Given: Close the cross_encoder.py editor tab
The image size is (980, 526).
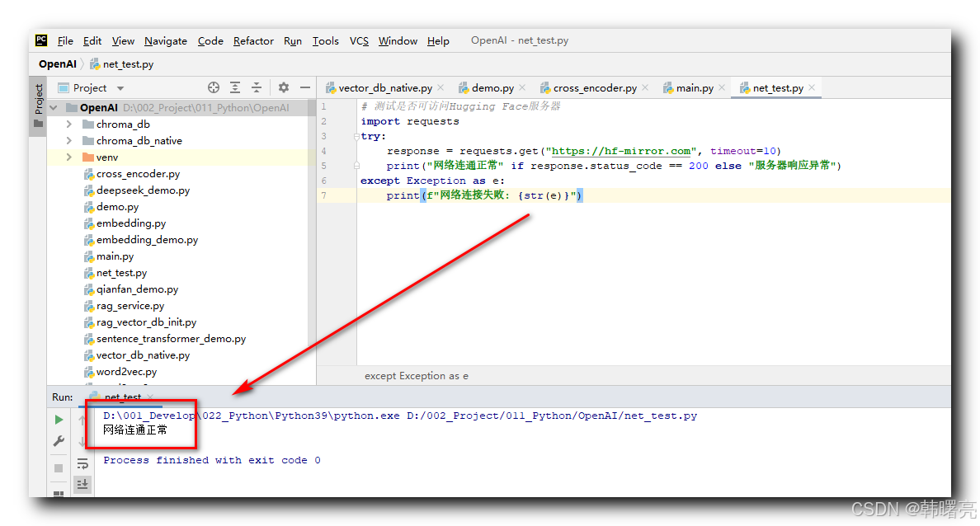Looking at the screenshot, I should click(x=645, y=87).
